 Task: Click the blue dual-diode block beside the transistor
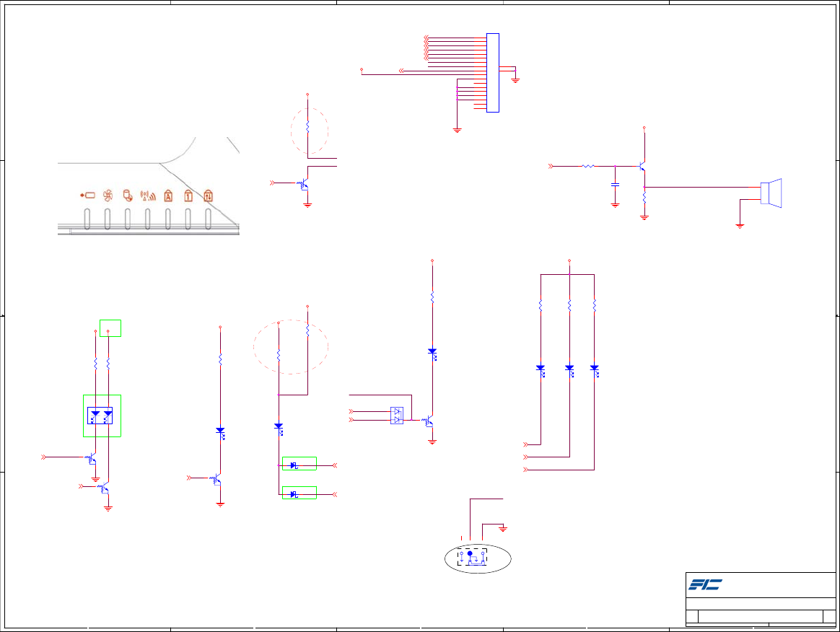point(397,416)
